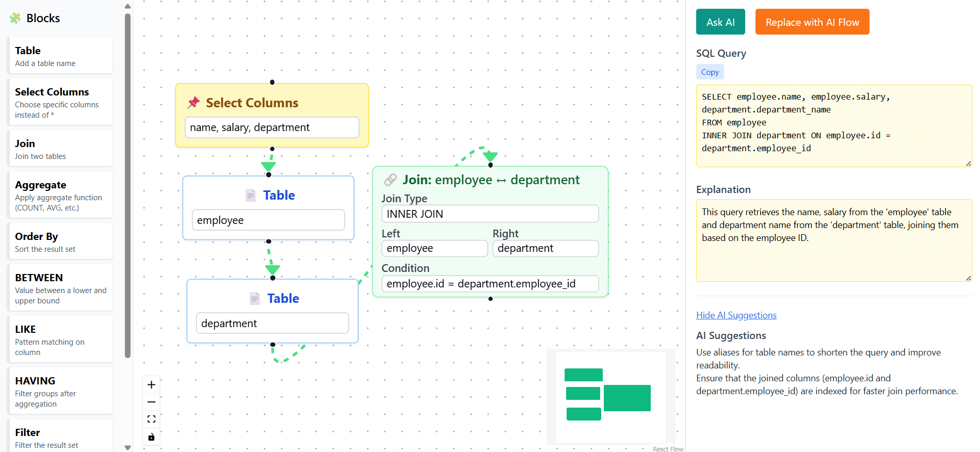Click the Blocks sidebar scrollbar thumb
The width and height of the screenshot is (980, 452).
[127, 186]
